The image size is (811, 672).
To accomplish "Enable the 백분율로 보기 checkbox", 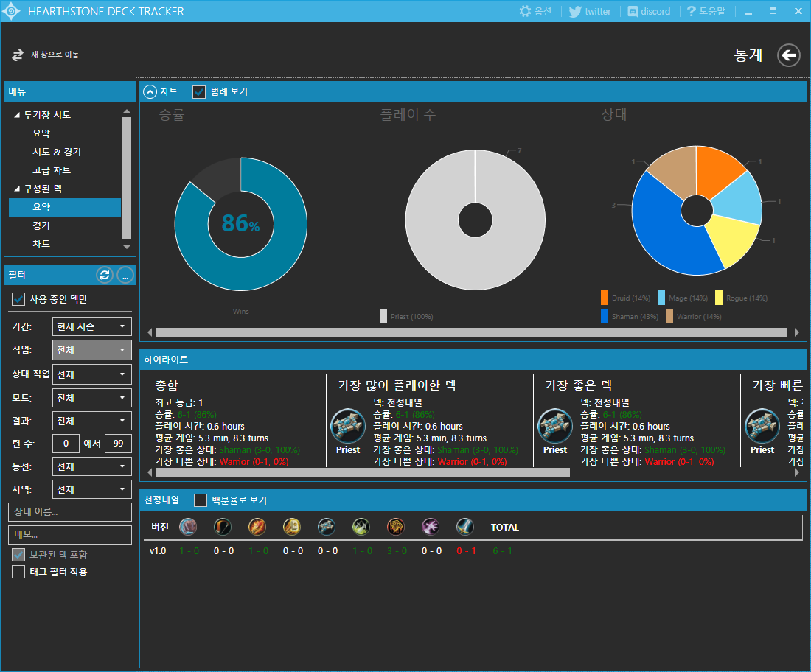I will click(x=200, y=500).
